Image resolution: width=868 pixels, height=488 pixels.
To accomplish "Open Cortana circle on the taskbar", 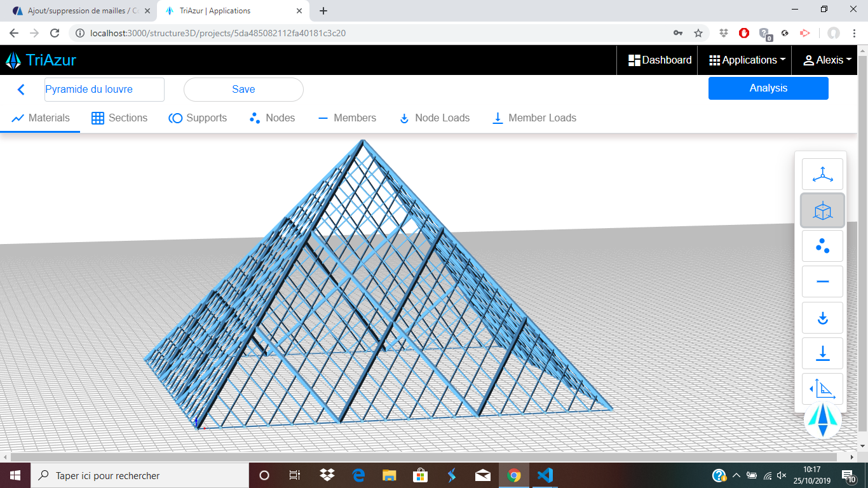I will [x=264, y=475].
